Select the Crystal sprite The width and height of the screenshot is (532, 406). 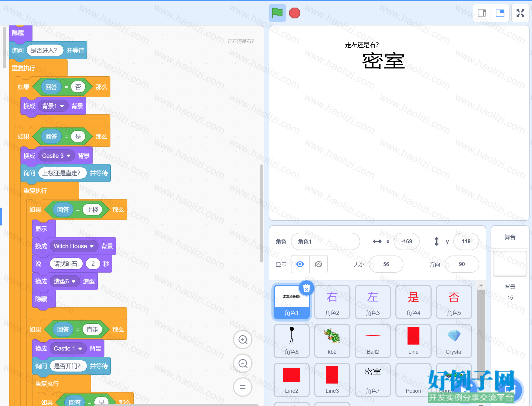(x=454, y=341)
